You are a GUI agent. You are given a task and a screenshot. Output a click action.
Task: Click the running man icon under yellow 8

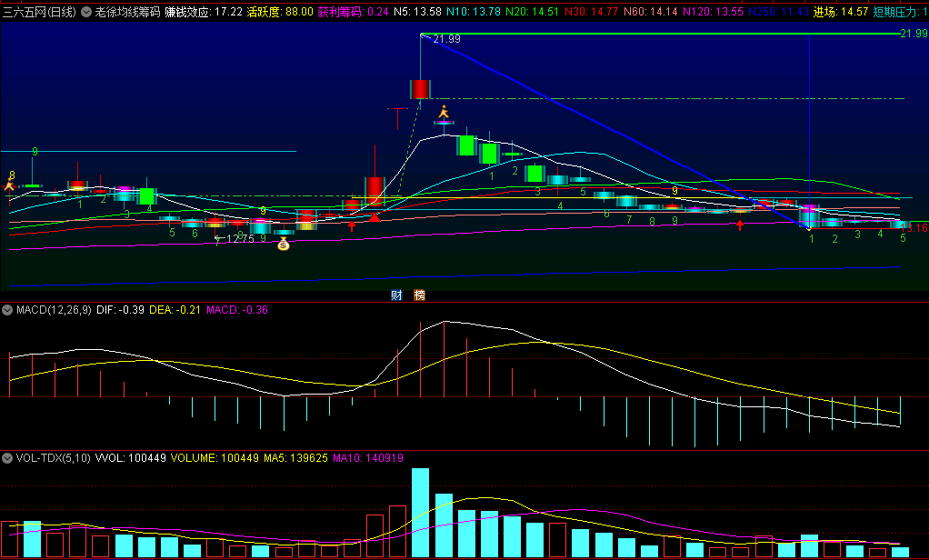click(9, 186)
